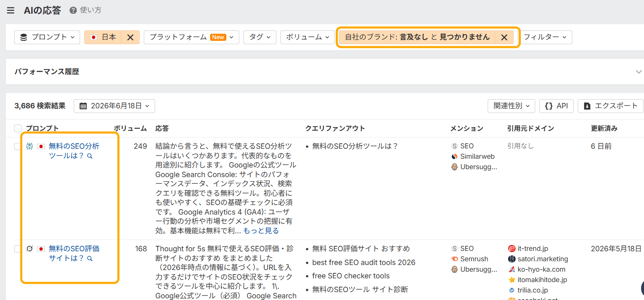Clear the 自社のブランド filter chip
The width and height of the screenshot is (644, 300).
pos(504,37)
